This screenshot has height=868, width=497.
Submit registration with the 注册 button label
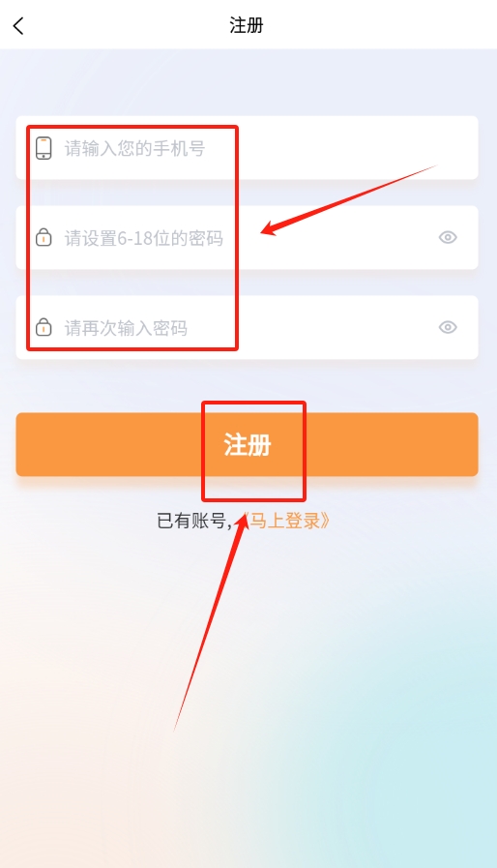(248, 444)
